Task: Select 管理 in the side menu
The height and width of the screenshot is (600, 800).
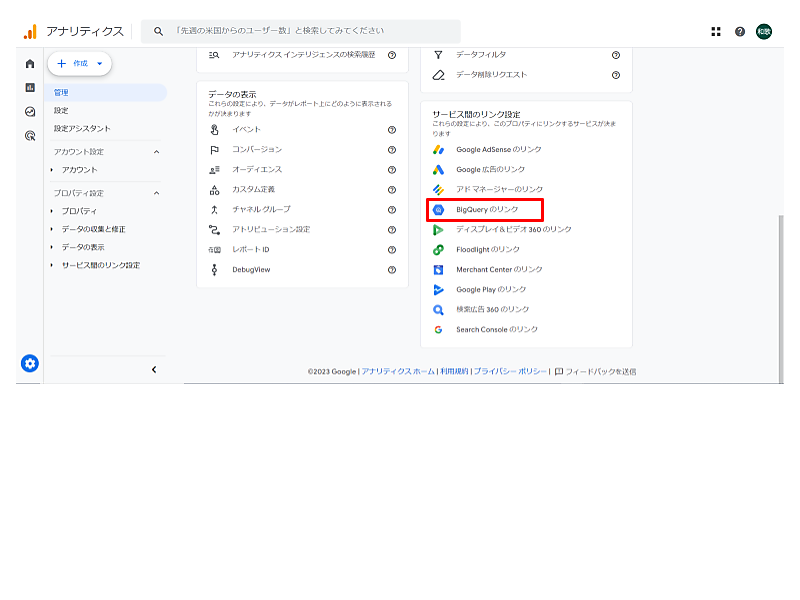Action: 106,92
